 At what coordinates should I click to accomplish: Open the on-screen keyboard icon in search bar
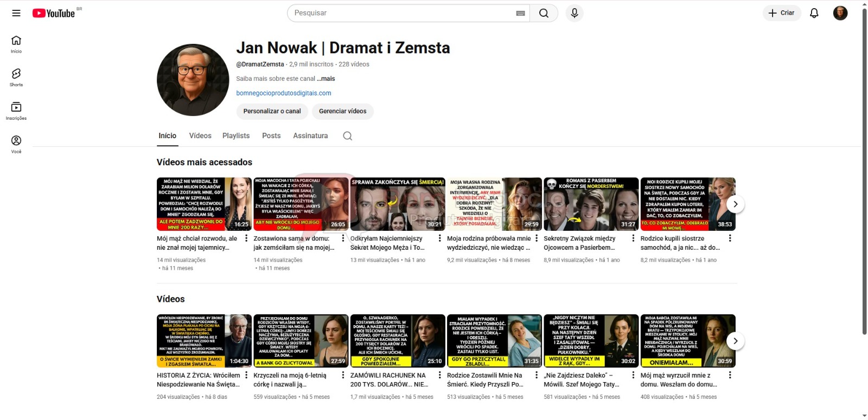click(x=520, y=13)
